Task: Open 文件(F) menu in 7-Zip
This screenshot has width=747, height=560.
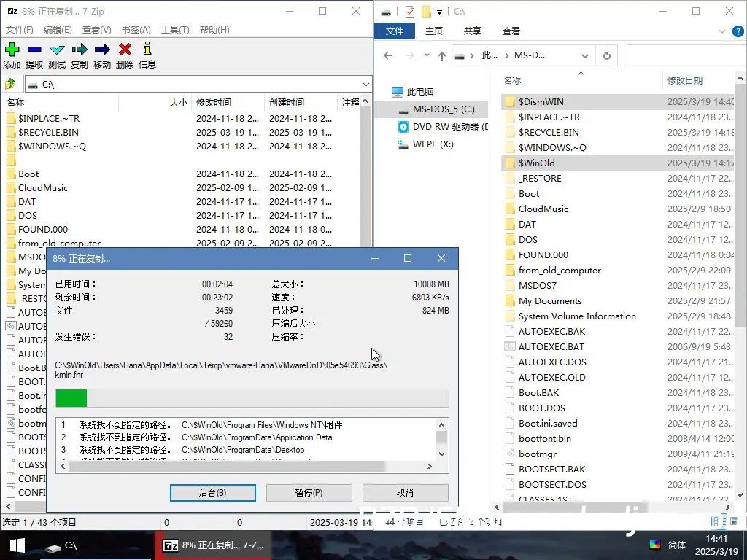Action: [19, 29]
